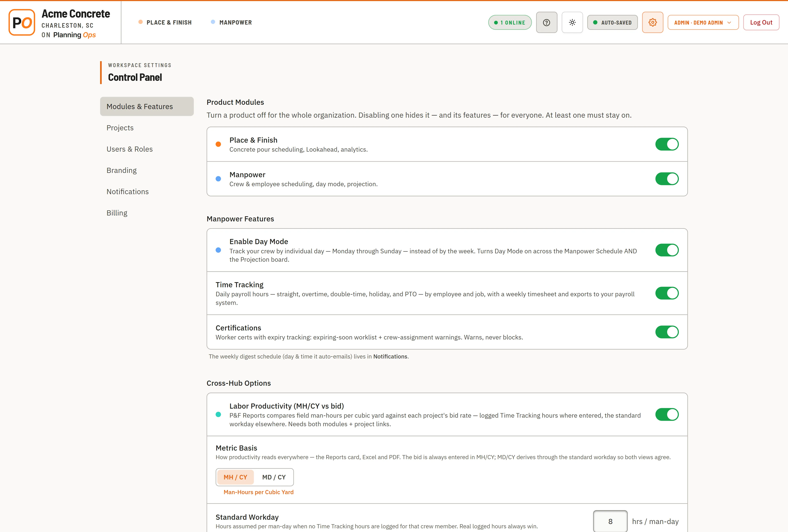Click the green dot in 1 Online badge
Image resolution: width=788 pixels, height=532 pixels.
click(496, 23)
